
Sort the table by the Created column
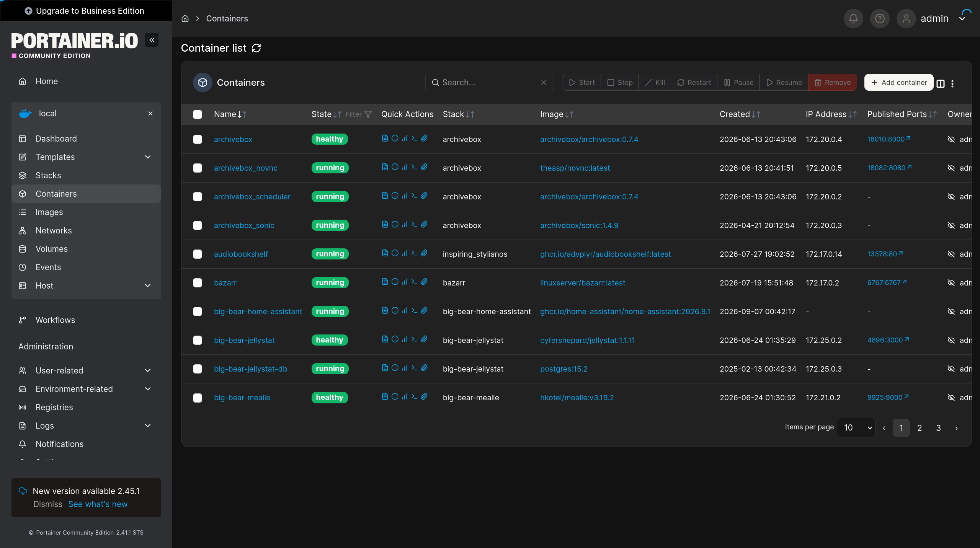coord(740,114)
